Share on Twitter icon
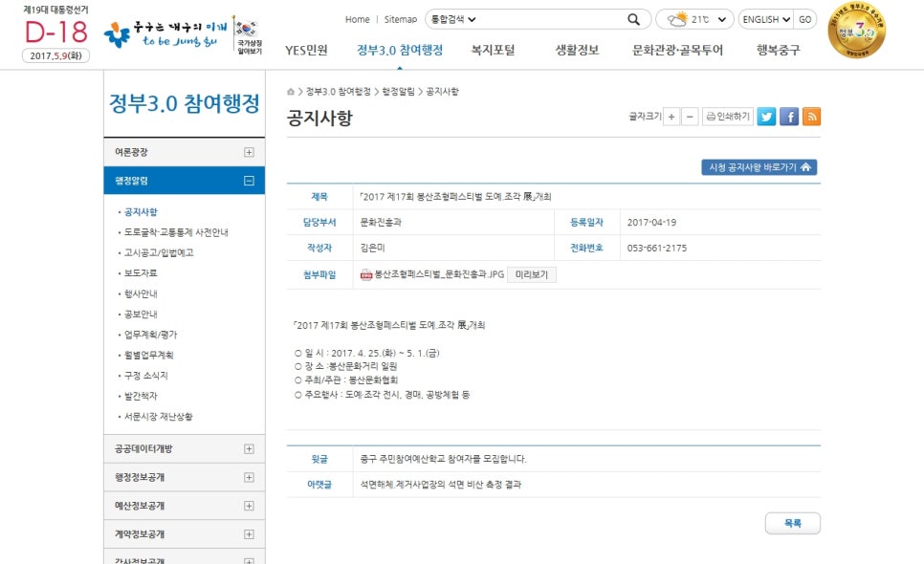The image size is (924, 564). click(767, 117)
